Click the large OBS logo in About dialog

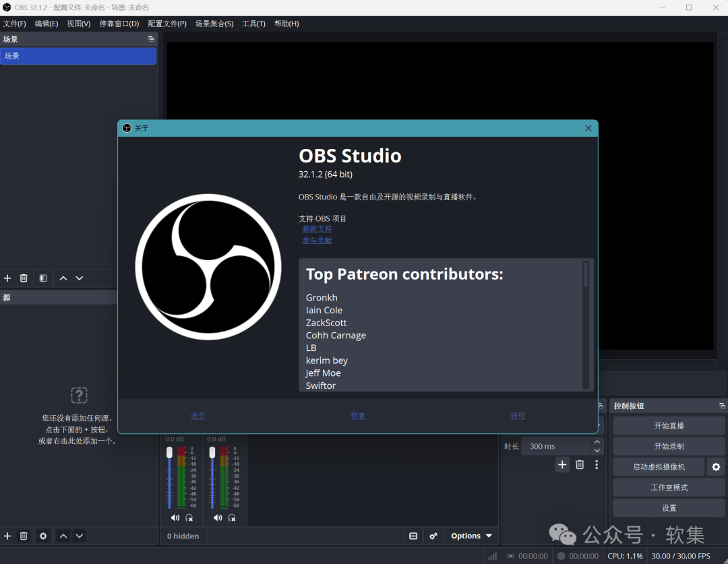coord(208,267)
